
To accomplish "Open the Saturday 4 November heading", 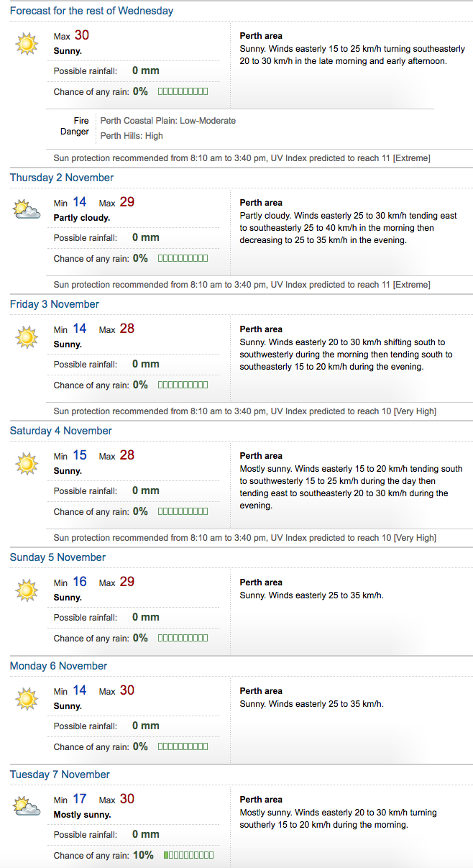I will point(61,431).
